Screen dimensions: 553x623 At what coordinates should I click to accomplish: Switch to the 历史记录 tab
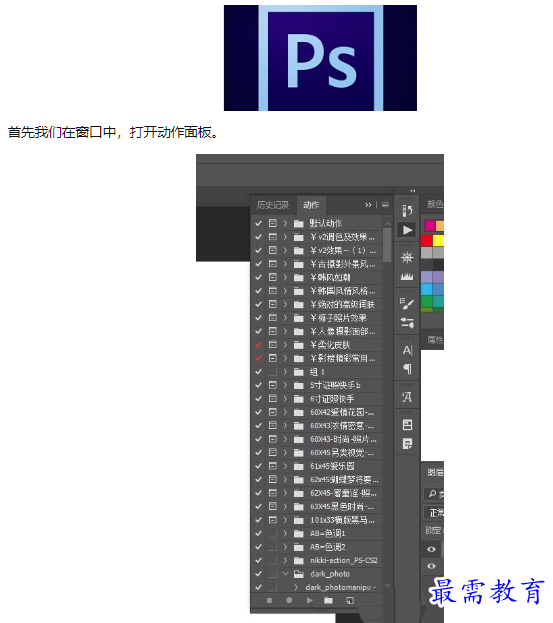point(273,205)
